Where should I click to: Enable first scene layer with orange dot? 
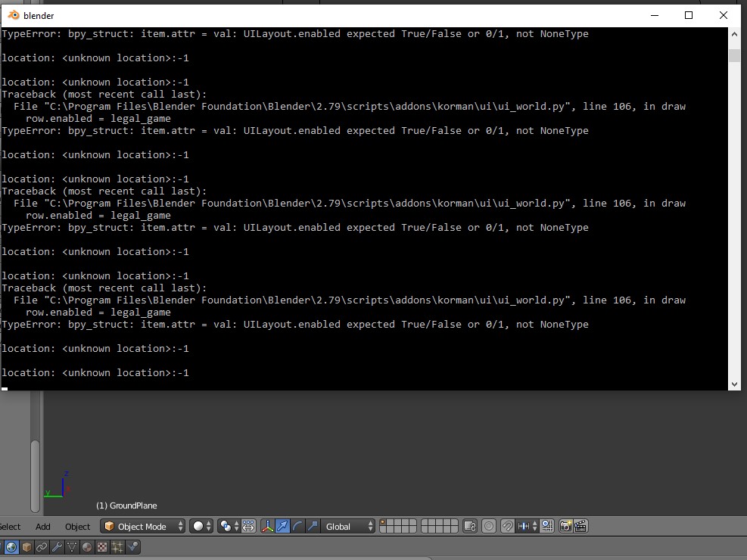click(x=383, y=523)
